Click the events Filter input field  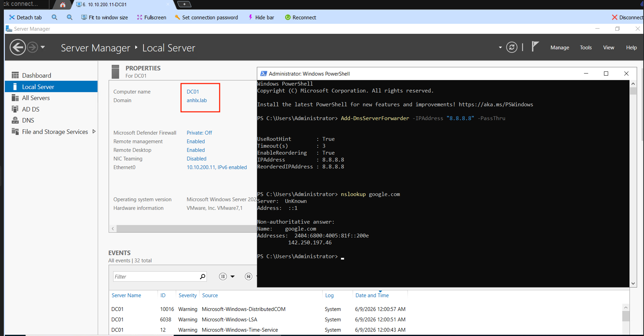click(156, 276)
